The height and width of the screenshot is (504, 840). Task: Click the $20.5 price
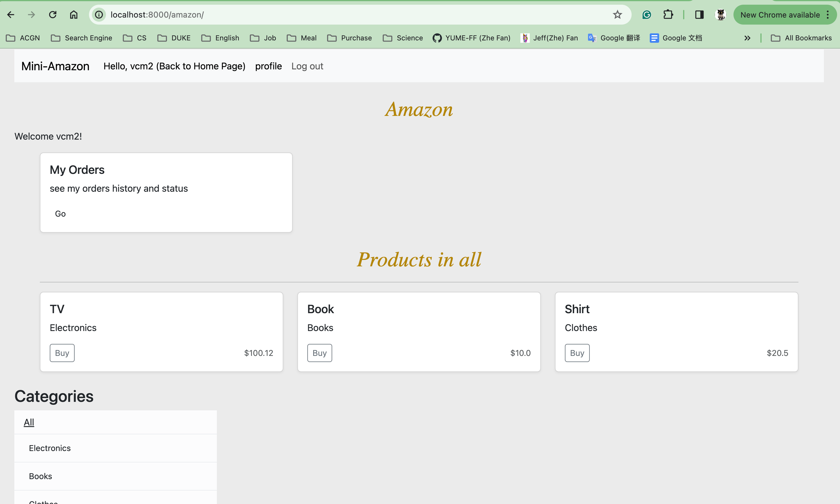tap(778, 353)
